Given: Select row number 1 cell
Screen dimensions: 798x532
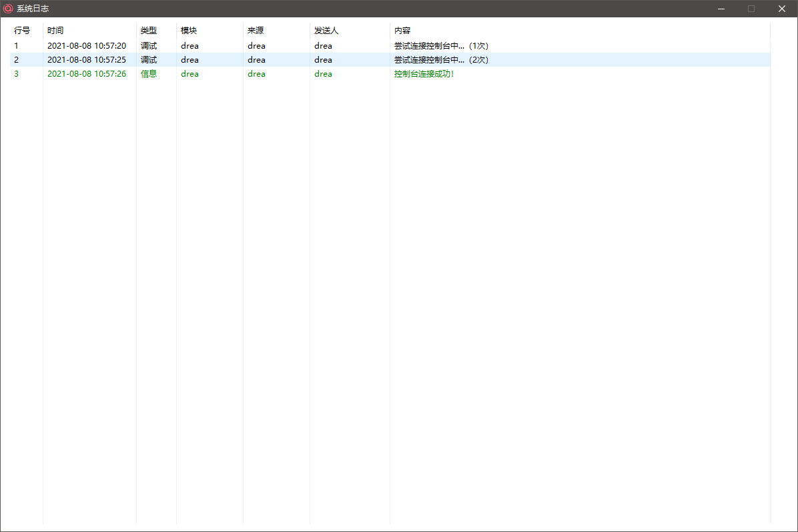Looking at the screenshot, I should (17, 46).
